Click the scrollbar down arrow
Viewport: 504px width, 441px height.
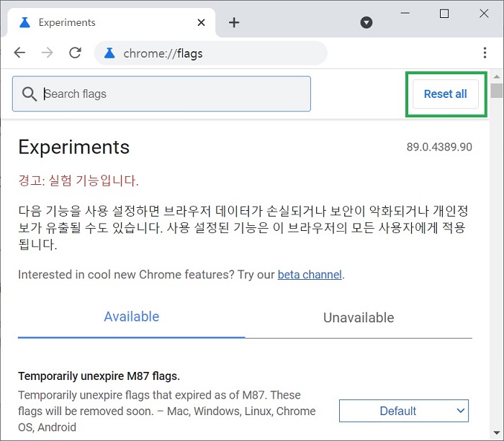pos(497,432)
